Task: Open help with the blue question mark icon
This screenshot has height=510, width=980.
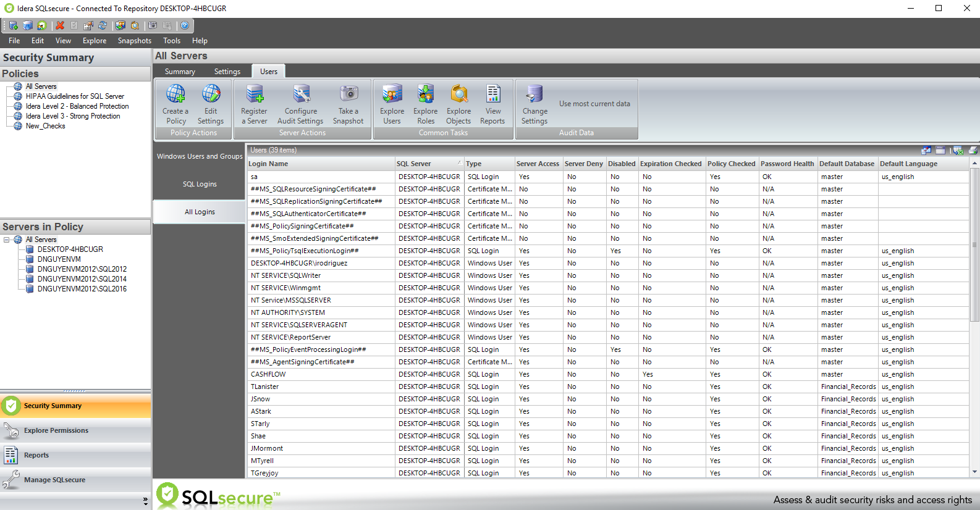Action: point(184,25)
